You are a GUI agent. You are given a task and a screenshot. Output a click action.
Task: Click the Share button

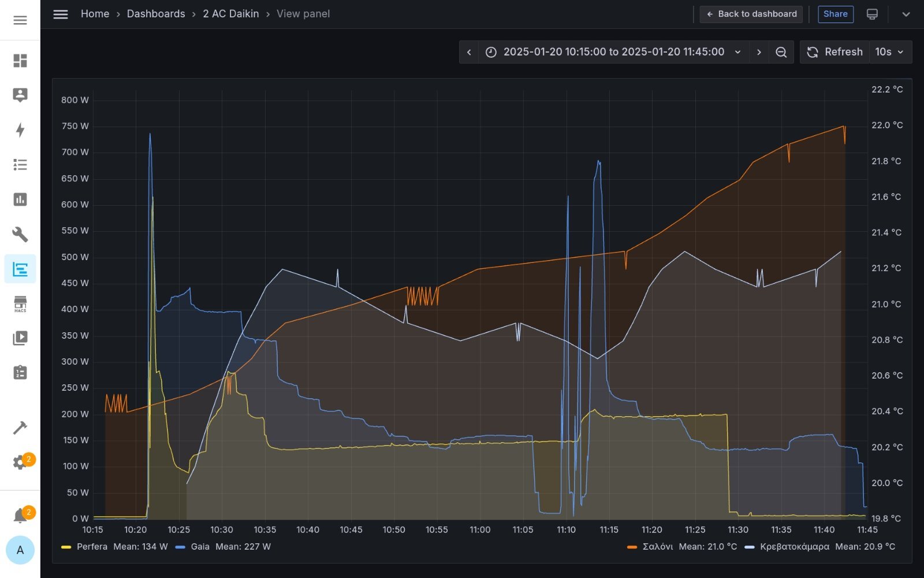(x=836, y=14)
